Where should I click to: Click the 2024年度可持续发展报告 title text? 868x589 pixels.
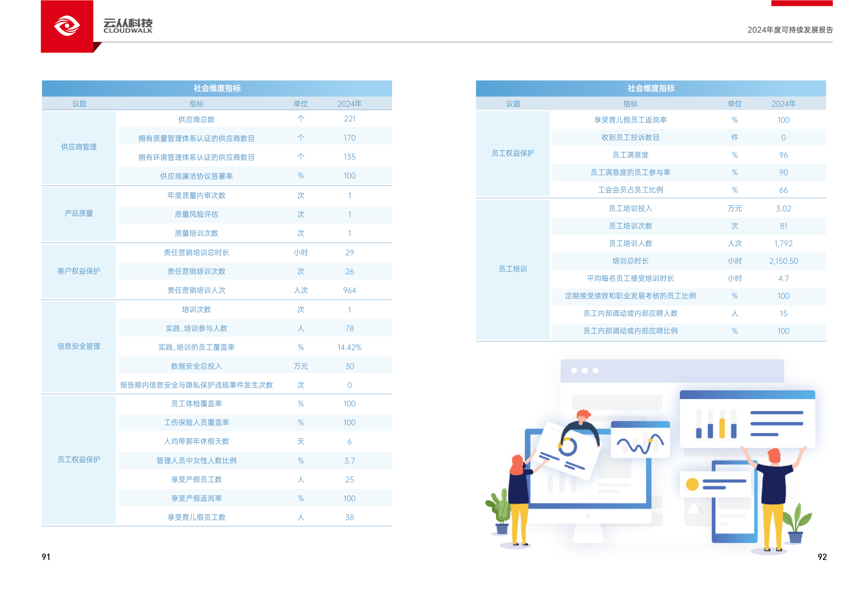(x=790, y=30)
